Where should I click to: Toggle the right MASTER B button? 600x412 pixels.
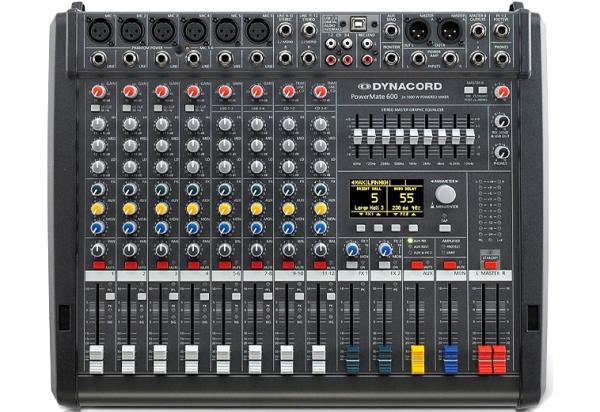(483, 90)
